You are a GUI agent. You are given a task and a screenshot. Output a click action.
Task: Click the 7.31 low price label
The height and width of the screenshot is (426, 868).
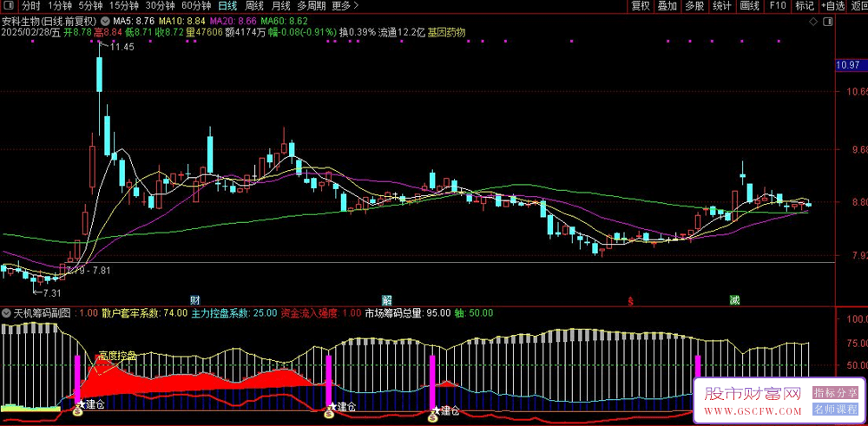(52, 292)
